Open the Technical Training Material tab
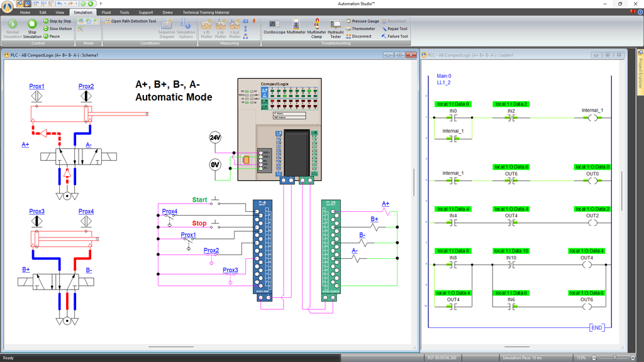644x362 pixels. coord(206,13)
